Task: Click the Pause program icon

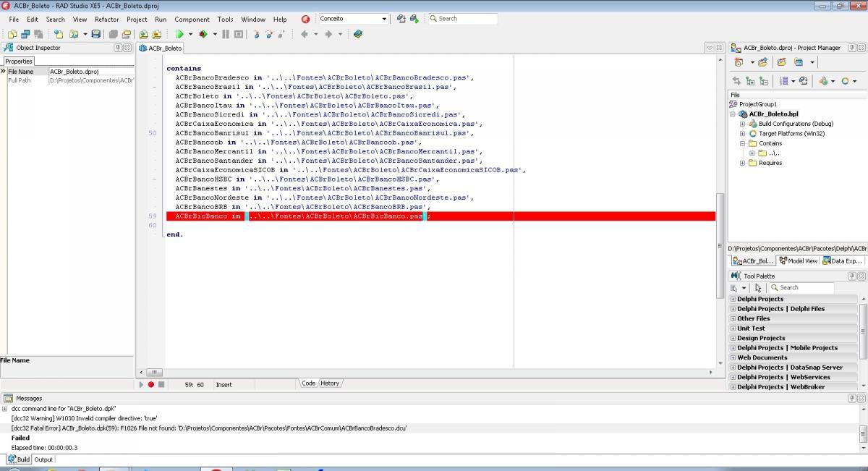Action: click(226, 33)
